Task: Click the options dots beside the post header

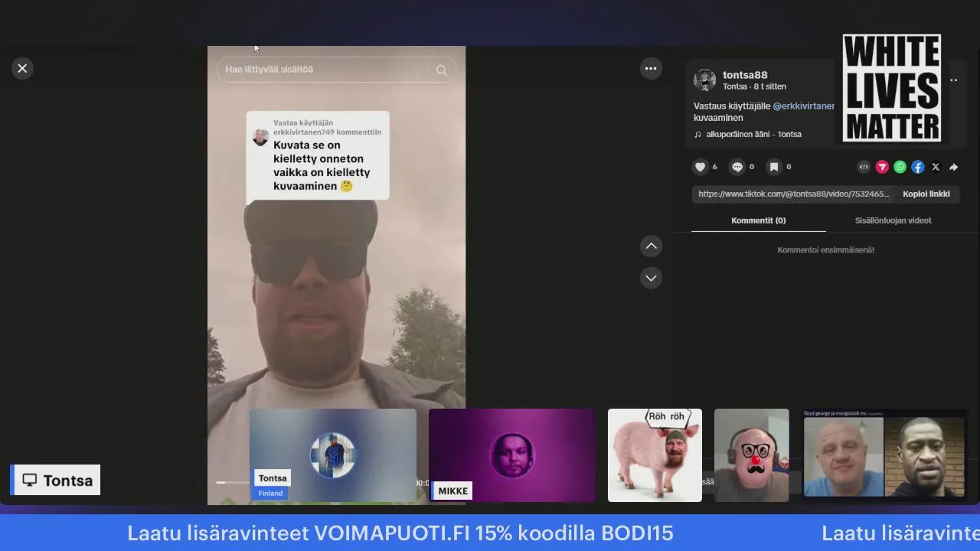Action: coord(954,80)
